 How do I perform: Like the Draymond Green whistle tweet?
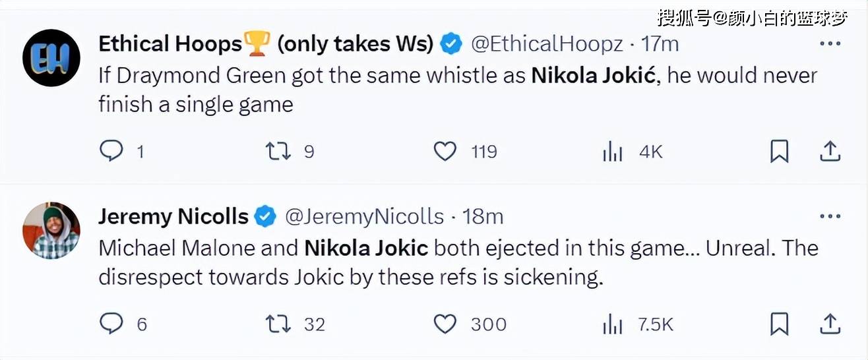click(445, 152)
